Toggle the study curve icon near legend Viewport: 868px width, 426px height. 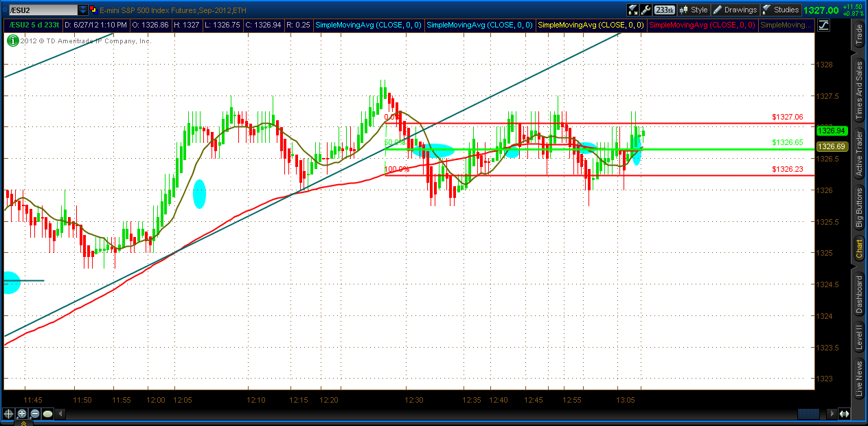[x=823, y=25]
